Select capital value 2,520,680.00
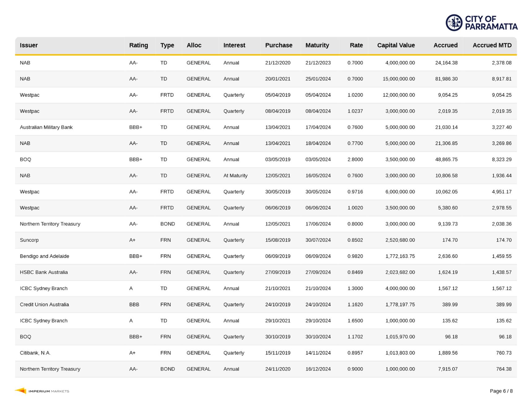The width and height of the screenshot is (532, 411). pyautogui.click(x=400, y=240)
